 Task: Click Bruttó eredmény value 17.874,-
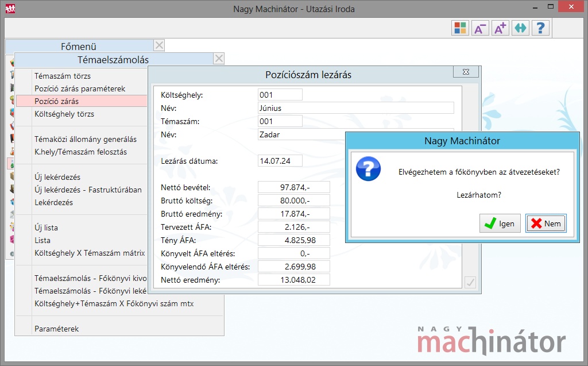tap(294, 214)
